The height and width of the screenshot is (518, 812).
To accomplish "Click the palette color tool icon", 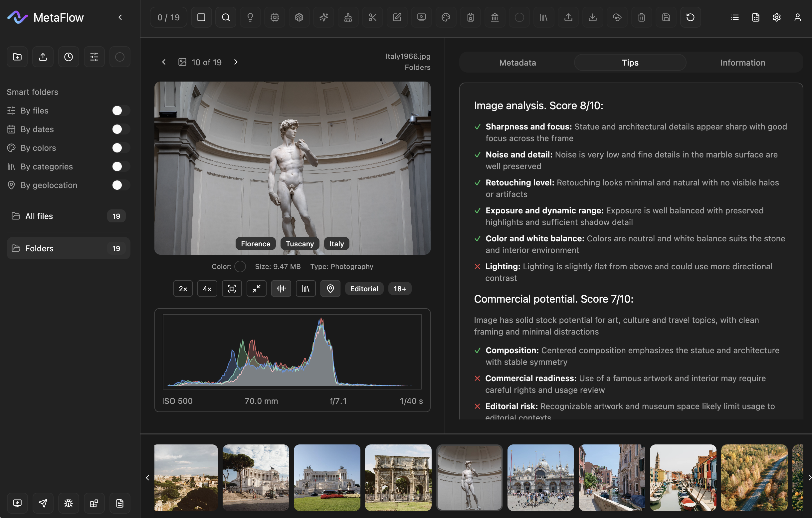I will (446, 17).
